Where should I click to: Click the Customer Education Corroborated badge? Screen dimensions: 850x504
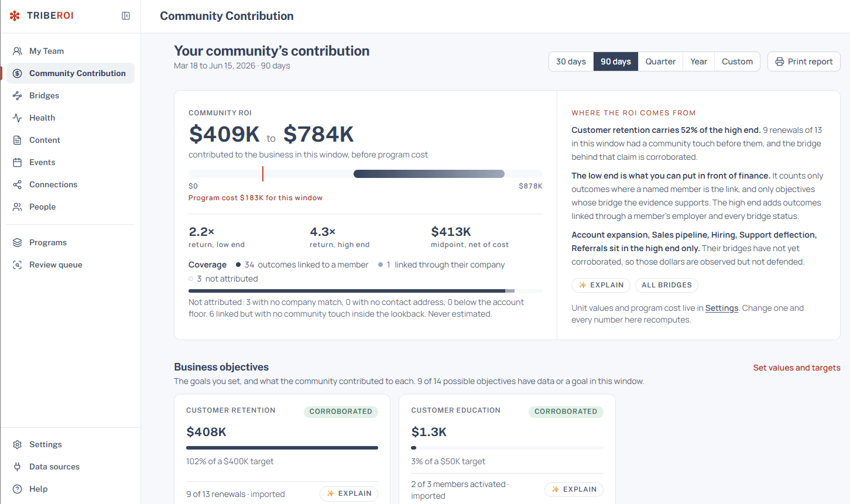pos(566,412)
